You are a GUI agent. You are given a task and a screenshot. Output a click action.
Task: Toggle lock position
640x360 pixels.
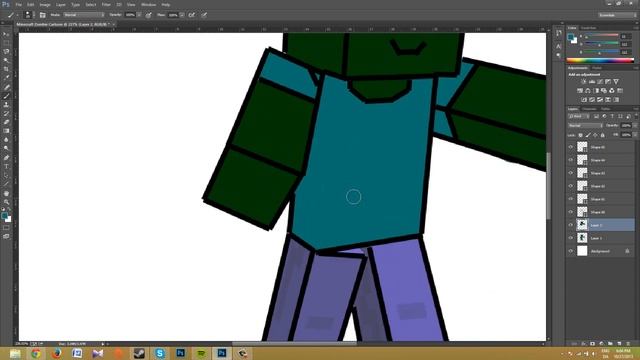click(595, 135)
